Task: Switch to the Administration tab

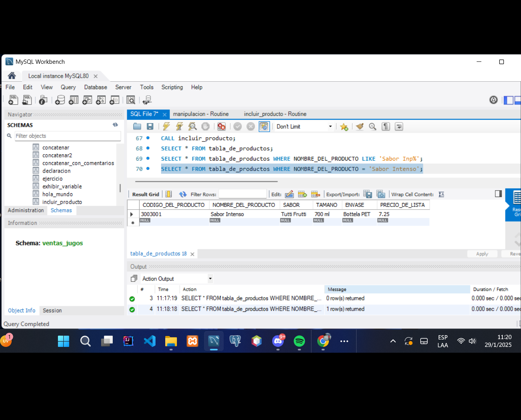Action: tap(26, 210)
